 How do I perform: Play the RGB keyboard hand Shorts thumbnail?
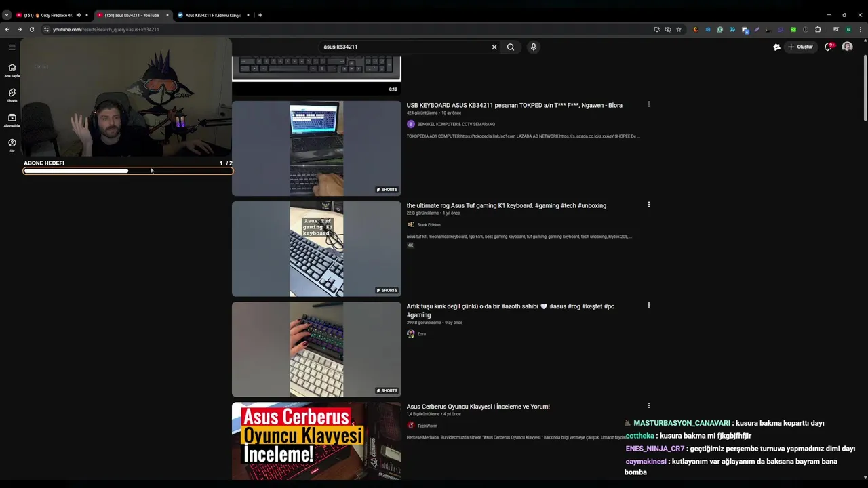[x=317, y=349]
